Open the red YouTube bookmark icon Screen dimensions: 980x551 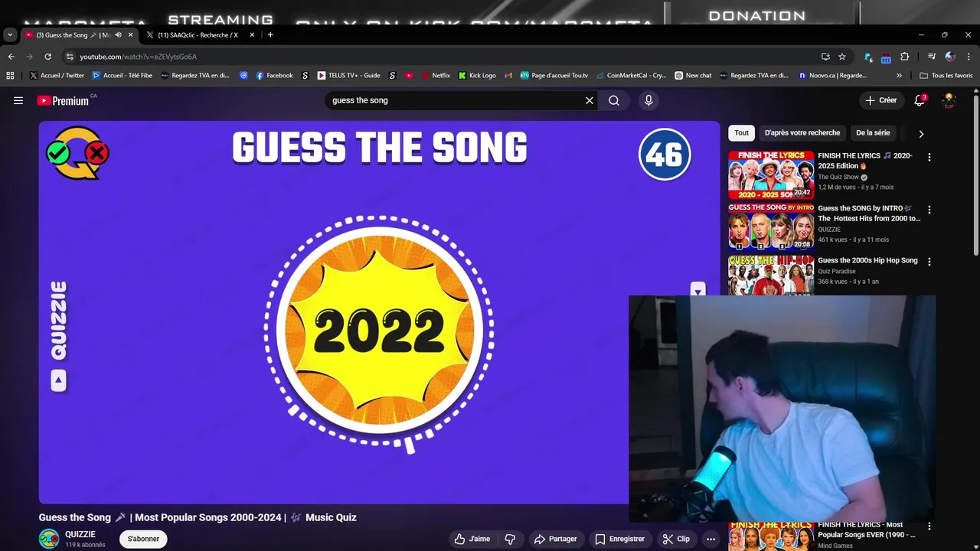pyautogui.click(x=410, y=75)
